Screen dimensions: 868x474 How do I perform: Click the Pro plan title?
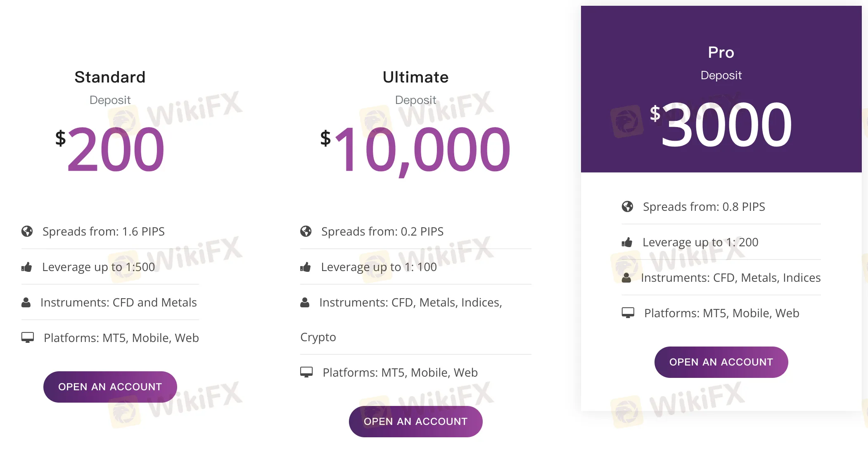click(721, 52)
